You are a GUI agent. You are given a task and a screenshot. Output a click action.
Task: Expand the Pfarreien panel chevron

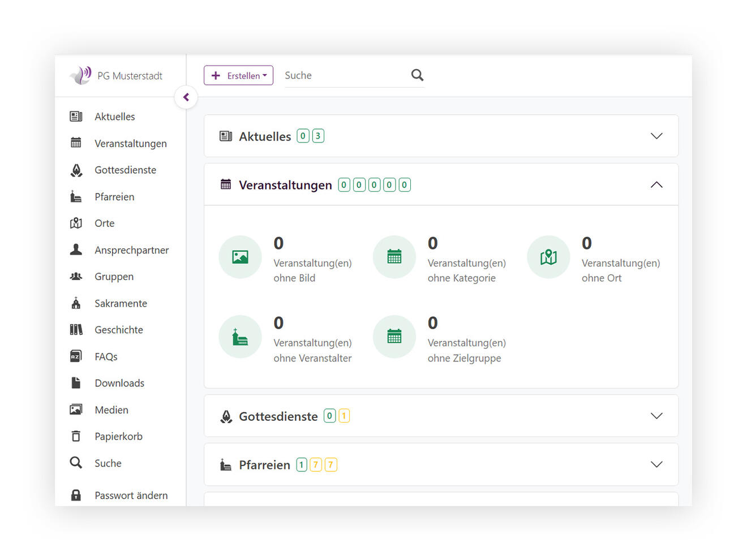(656, 464)
